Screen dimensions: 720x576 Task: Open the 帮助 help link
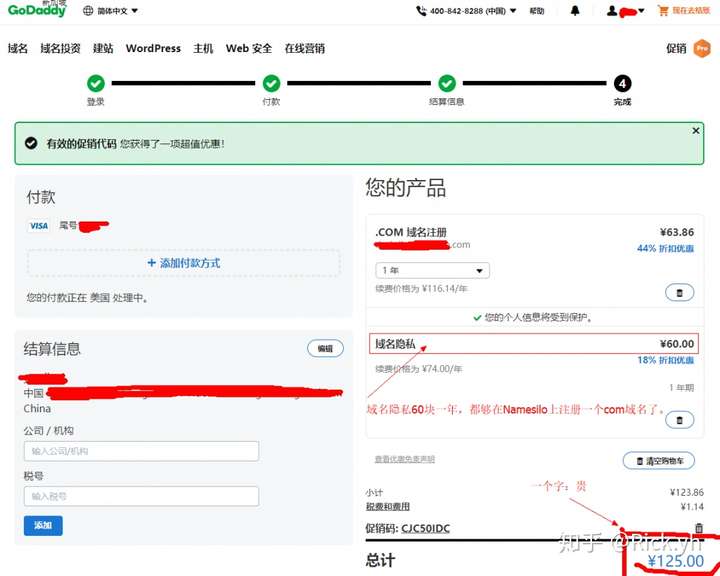(537, 11)
